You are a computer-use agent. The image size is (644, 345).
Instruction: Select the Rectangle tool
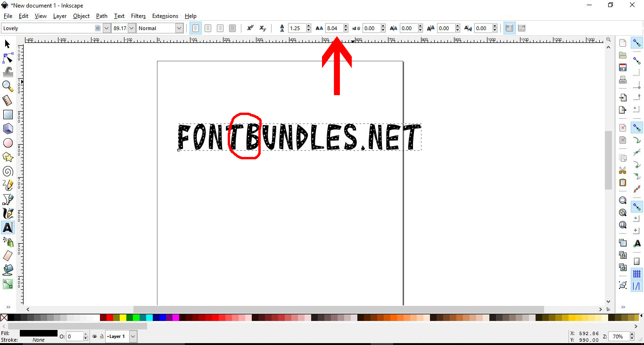click(x=8, y=115)
